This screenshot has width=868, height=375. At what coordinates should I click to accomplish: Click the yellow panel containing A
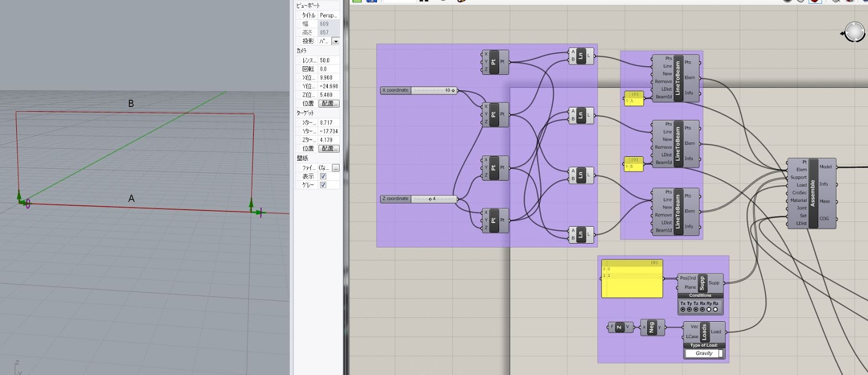(634, 98)
